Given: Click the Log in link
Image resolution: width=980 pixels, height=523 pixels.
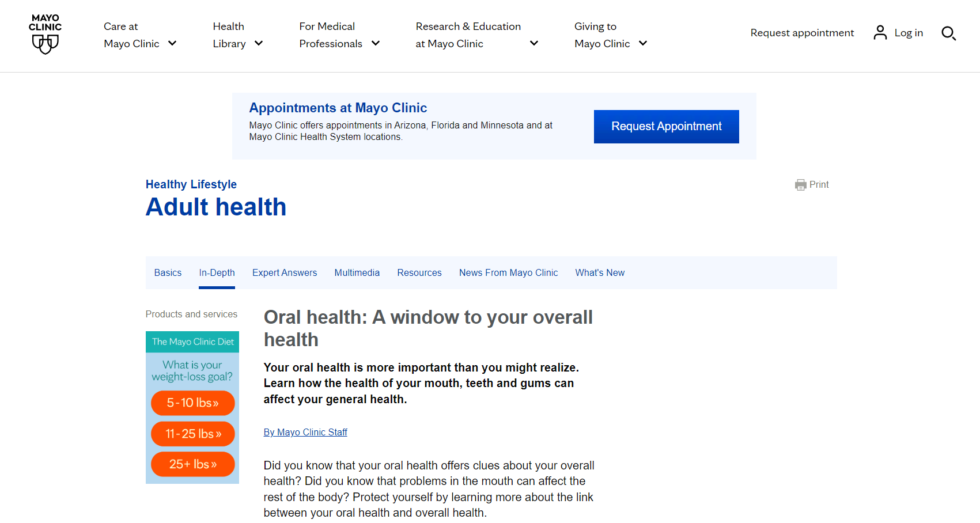Looking at the screenshot, I should click(909, 33).
